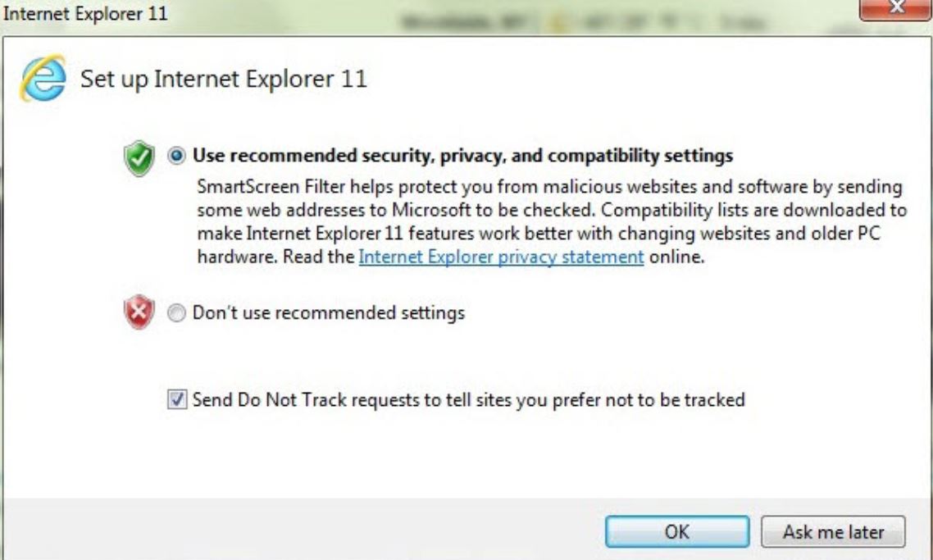Close the Internet Explorer 11 dialog

point(895,8)
